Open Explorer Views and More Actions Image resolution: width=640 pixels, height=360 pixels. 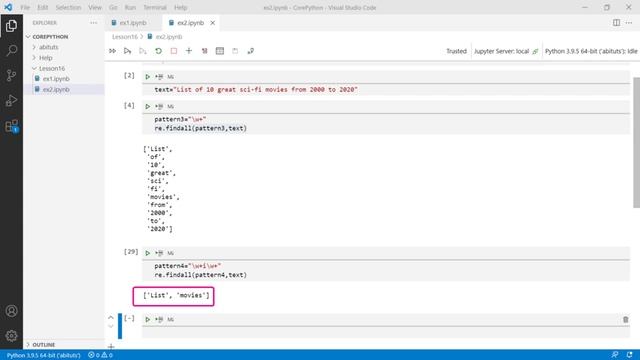93,23
